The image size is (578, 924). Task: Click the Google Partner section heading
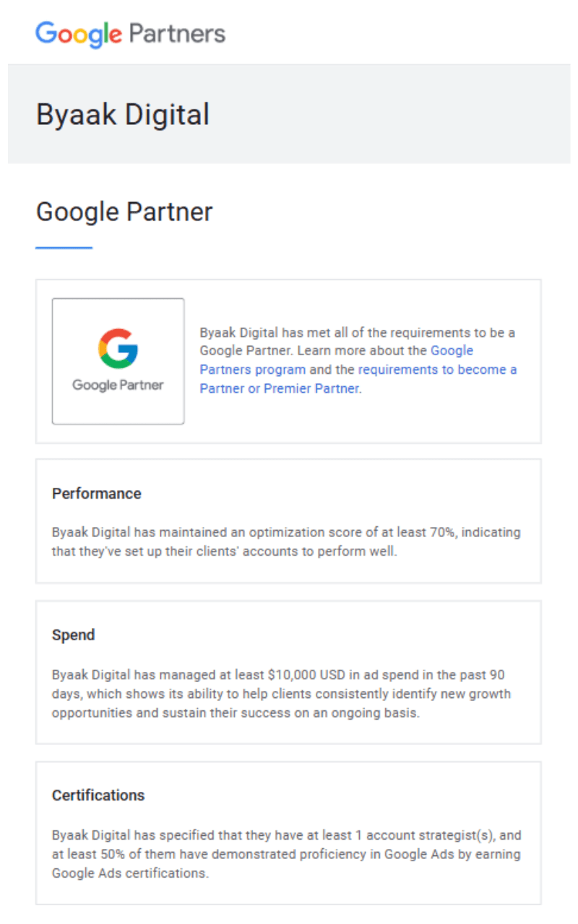click(x=124, y=212)
